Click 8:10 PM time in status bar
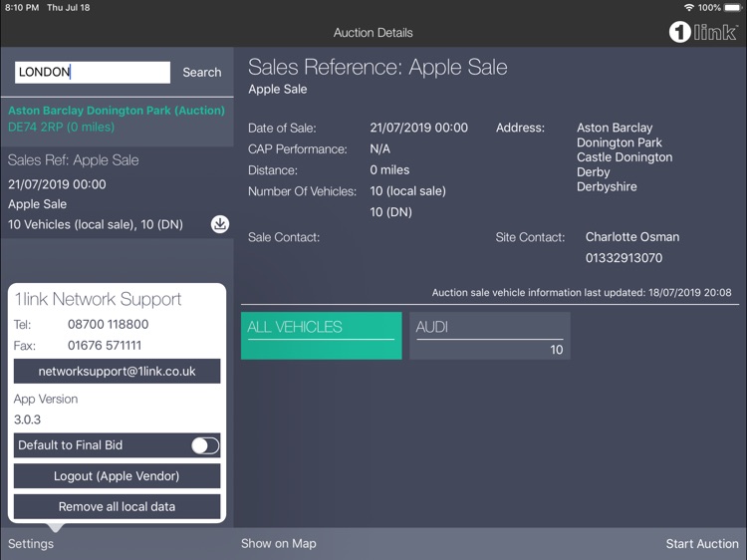 (x=22, y=8)
